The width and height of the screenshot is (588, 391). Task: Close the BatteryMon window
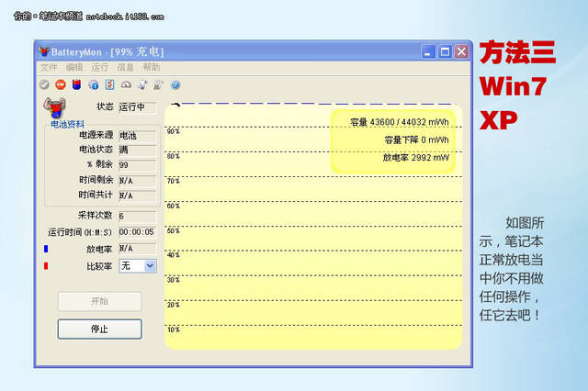click(x=461, y=51)
